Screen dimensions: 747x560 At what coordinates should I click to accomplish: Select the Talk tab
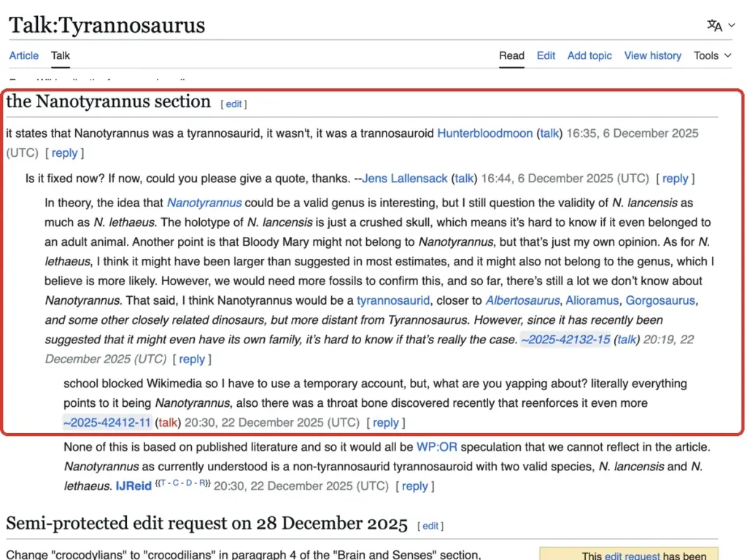click(61, 55)
